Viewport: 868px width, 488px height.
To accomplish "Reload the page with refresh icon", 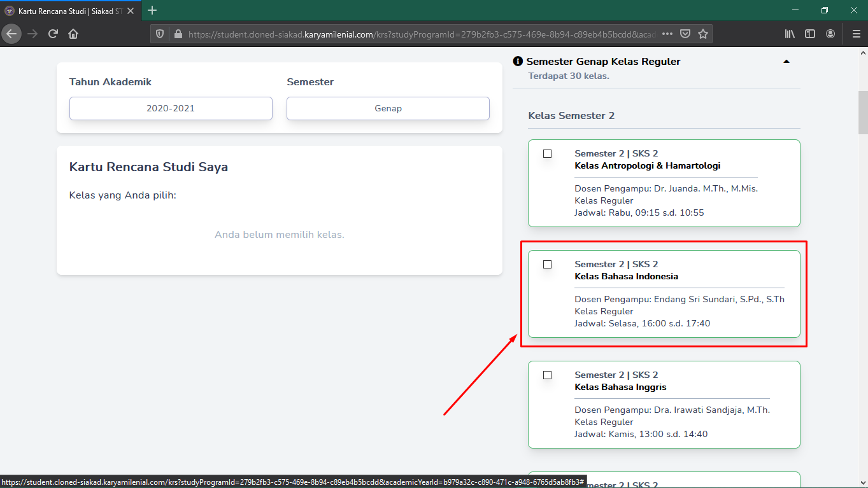I will (53, 34).
